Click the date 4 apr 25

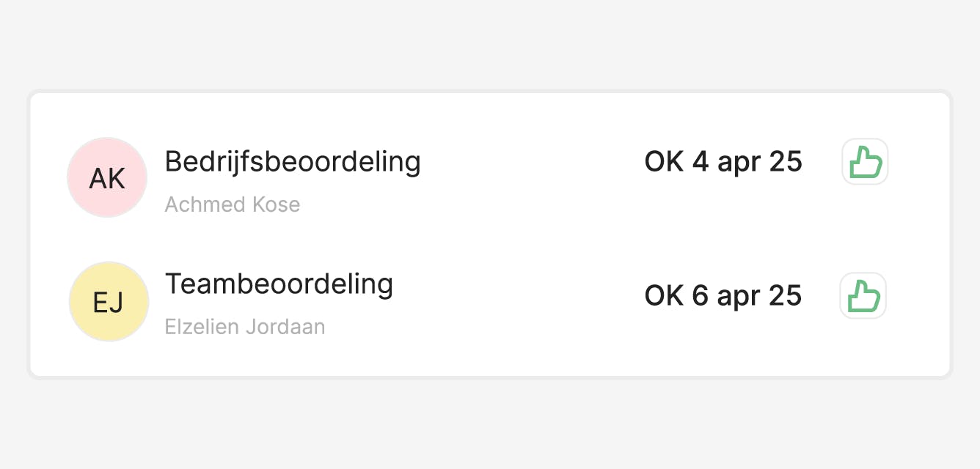[747, 162]
